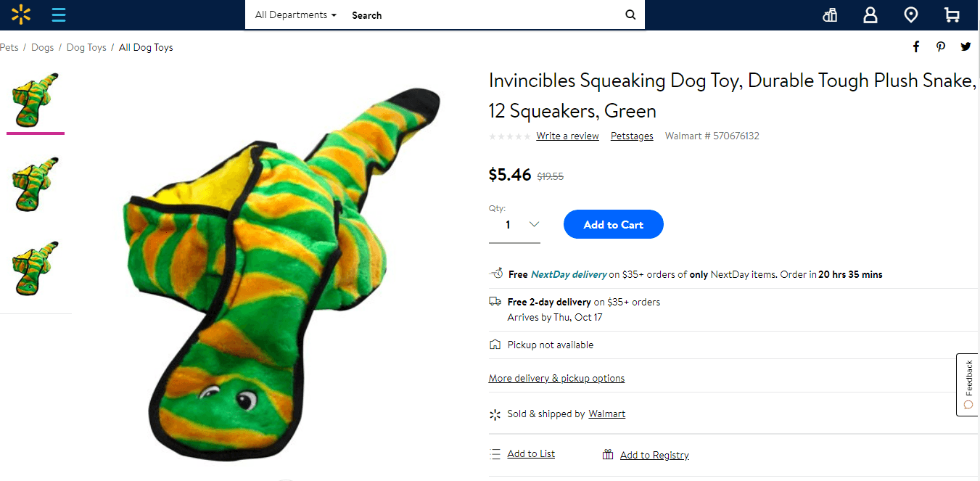Click the search magnifier icon
Screen dimensions: 980x481
(630, 15)
